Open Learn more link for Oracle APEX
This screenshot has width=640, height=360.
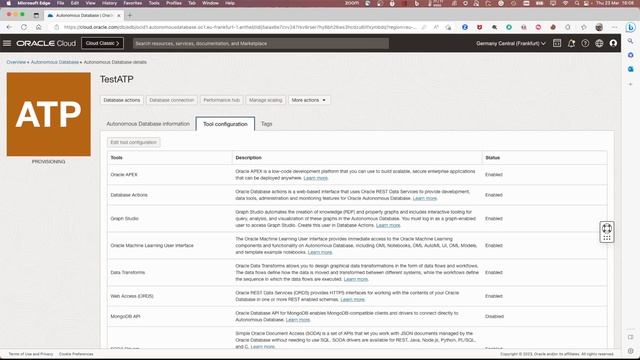[x=316, y=178]
